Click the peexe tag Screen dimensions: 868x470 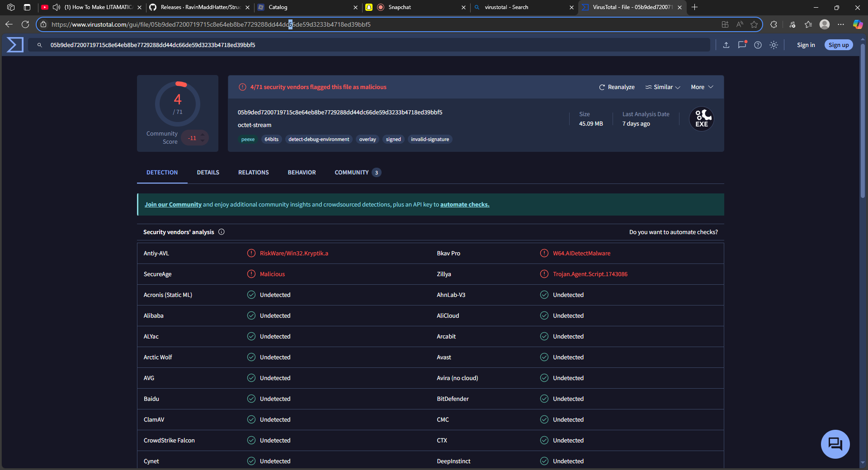click(x=248, y=139)
